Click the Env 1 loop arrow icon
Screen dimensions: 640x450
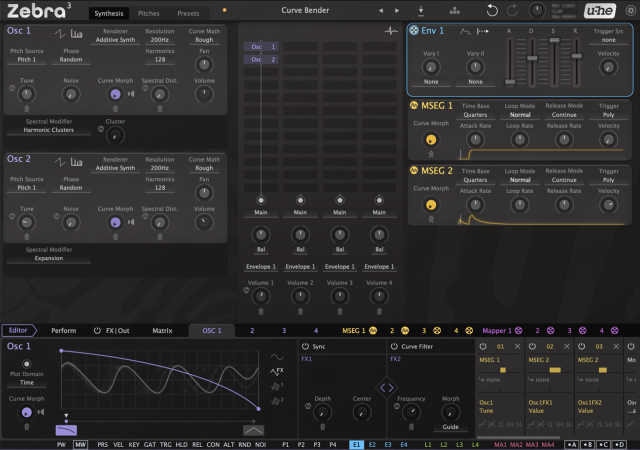(x=482, y=31)
